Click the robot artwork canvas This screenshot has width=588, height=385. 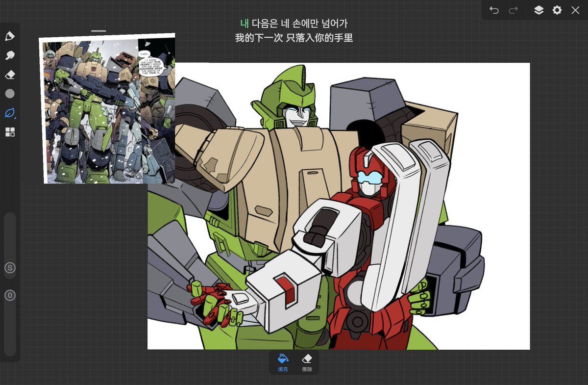(x=339, y=206)
